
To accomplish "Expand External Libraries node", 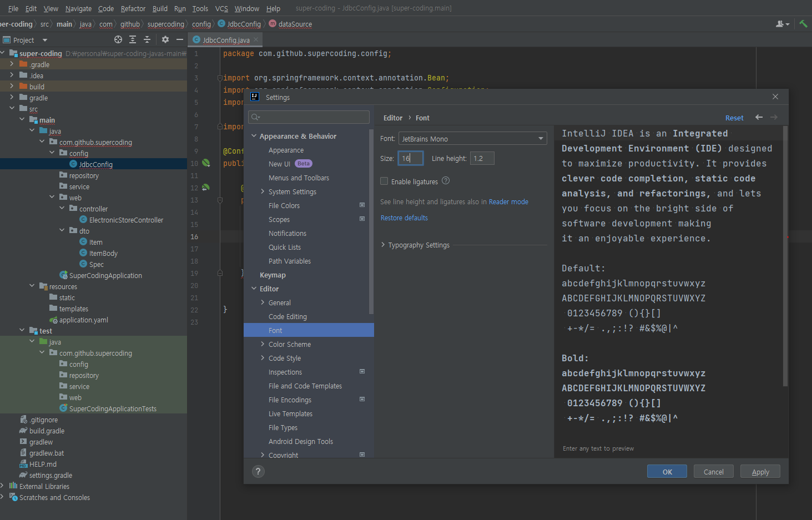I will click(3, 486).
